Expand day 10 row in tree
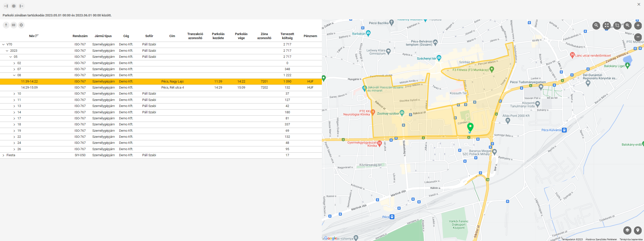The width and height of the screenshot is (644, 241). [x=14, y=94]
